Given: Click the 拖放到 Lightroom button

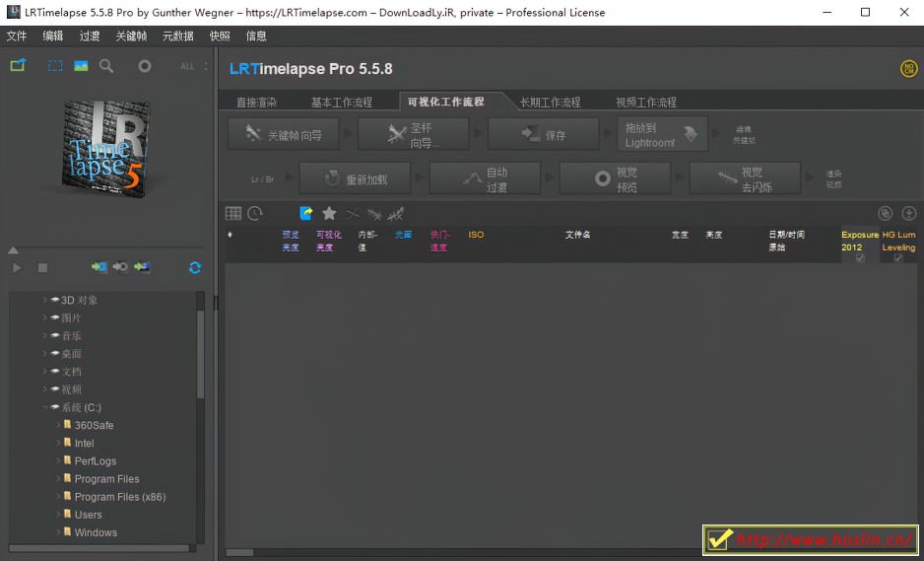Looking at the screenshot, I should pos(662,134).
